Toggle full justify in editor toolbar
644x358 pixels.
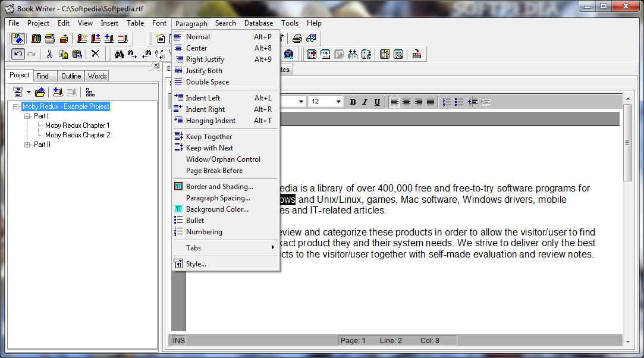point(431,102)
